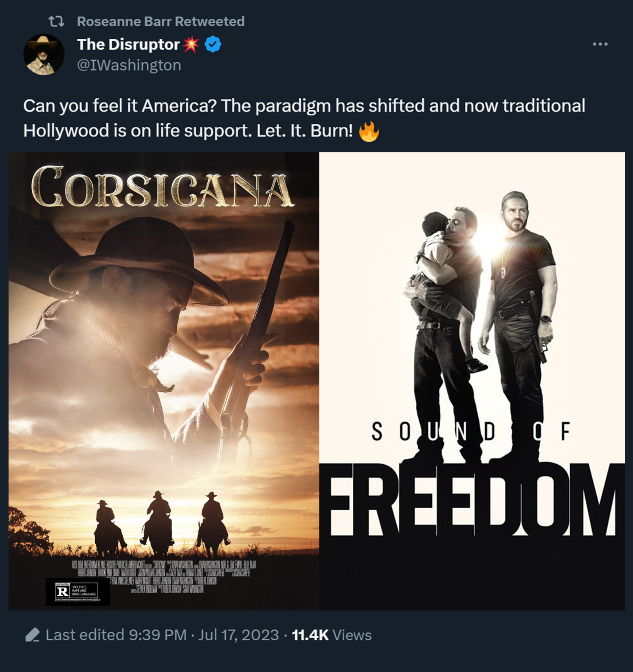The width and height of the screenshot is (633, 672).
Task: Click the Corsicana poster credits block
Action: (164, 576)
